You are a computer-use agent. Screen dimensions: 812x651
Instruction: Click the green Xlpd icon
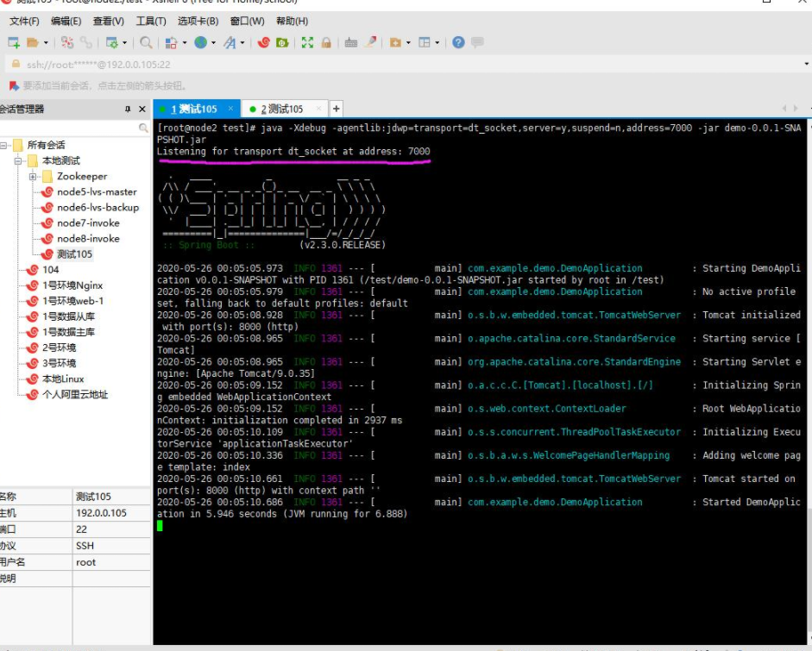282,42
